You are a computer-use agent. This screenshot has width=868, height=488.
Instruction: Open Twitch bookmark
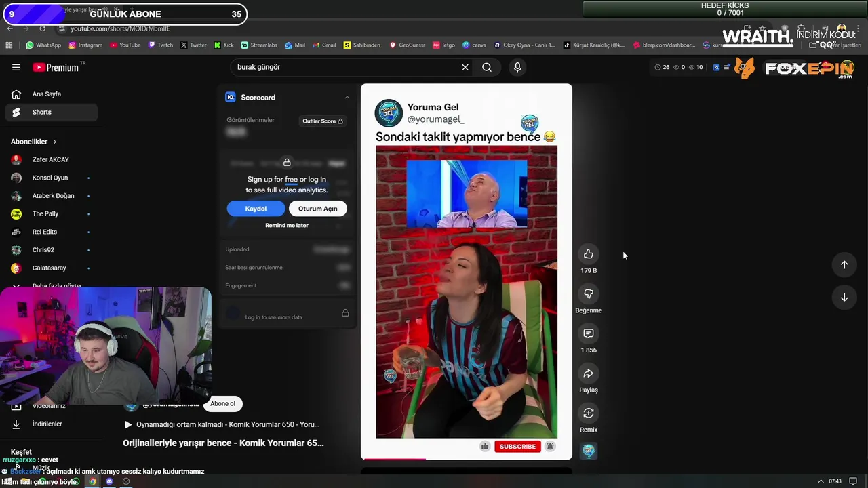coord(161,45)
